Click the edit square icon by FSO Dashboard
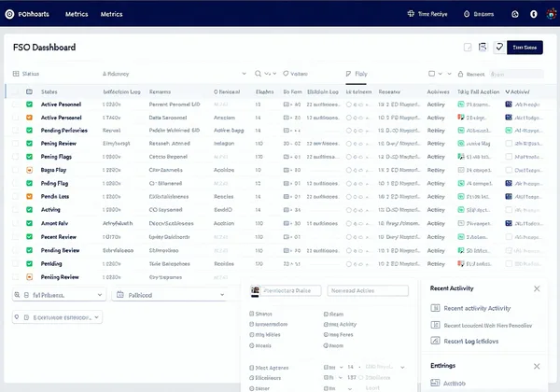The width and height of the screenshot is (560, 392). pyautogui.click(x=468, y=47)
